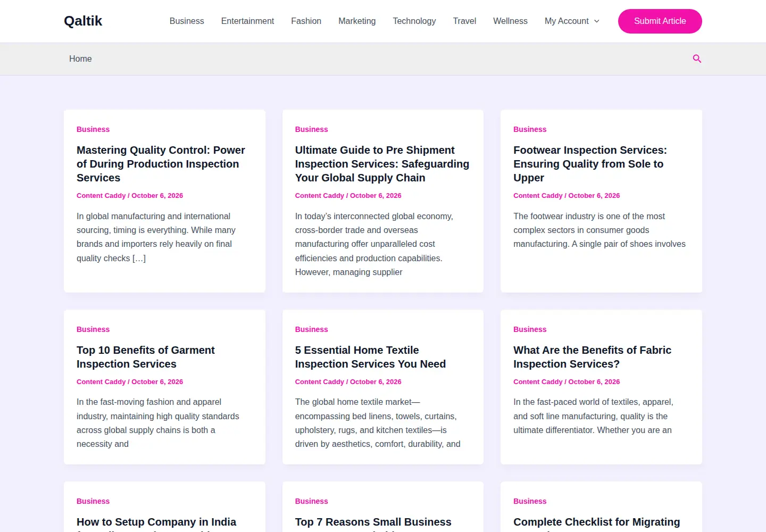Click Content Caddy author on Home Textile card
Viewport: 766px width, 532px height.
coord(320,382)
